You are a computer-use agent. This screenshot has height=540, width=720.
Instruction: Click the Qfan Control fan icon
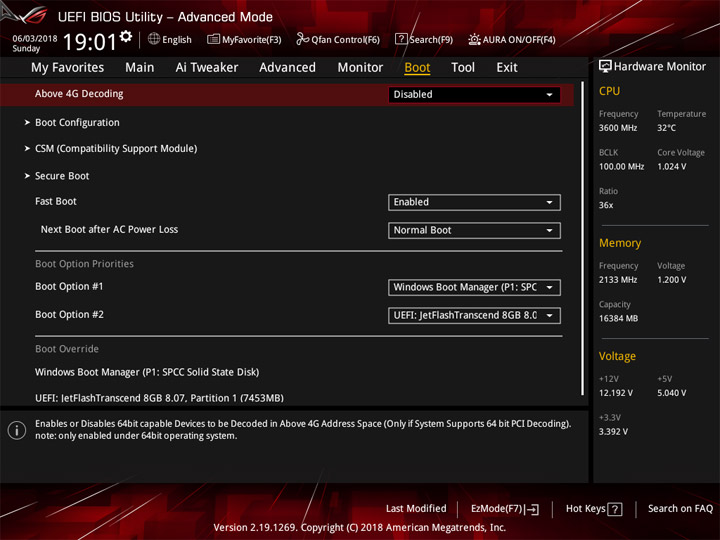(x=302, y=39)
